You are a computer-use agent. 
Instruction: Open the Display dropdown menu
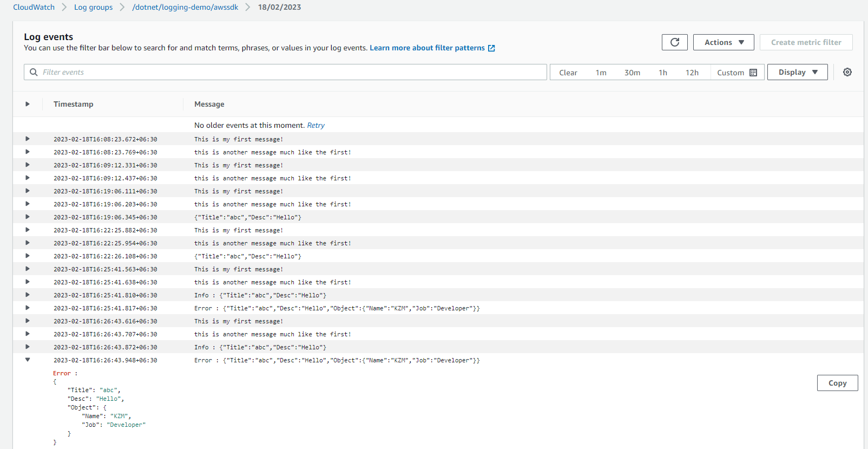(x=797, y=72)
